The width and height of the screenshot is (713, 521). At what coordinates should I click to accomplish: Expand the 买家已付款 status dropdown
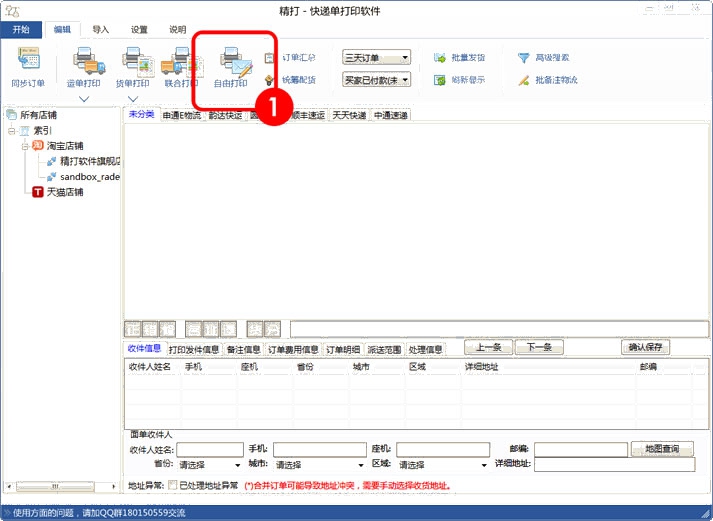tap(376, 79)
